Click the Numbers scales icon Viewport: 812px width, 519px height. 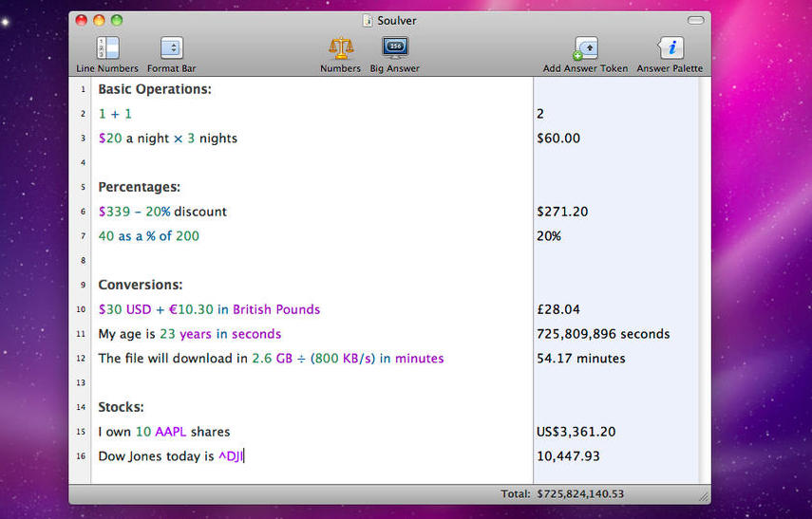(340, 48)
